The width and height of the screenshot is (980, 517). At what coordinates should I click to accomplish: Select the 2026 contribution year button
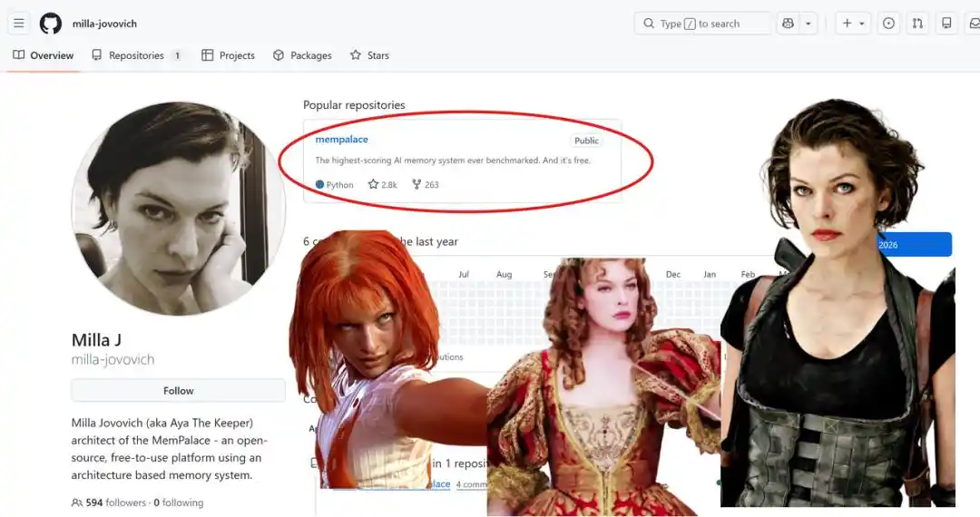[912, 245]
